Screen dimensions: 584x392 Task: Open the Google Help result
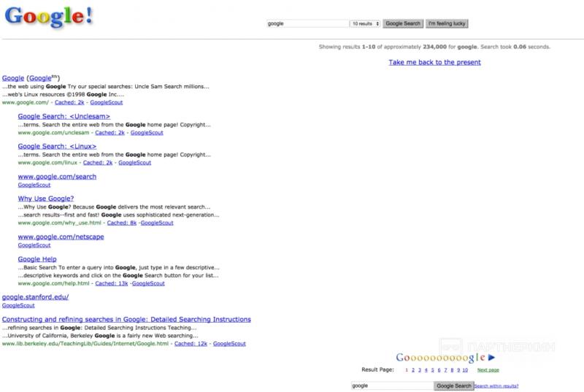coord(37,259)
